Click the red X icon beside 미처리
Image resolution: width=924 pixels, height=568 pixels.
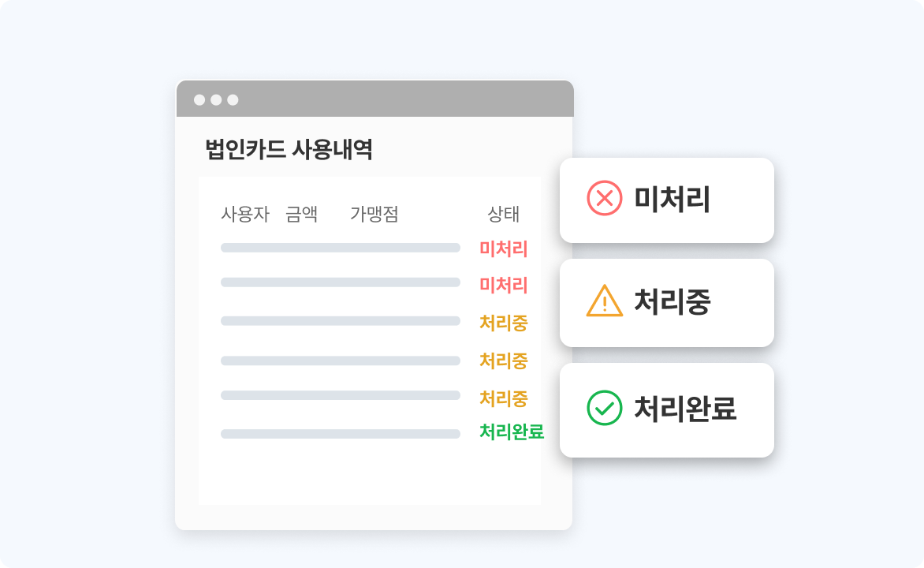click(x=605, y=199)
